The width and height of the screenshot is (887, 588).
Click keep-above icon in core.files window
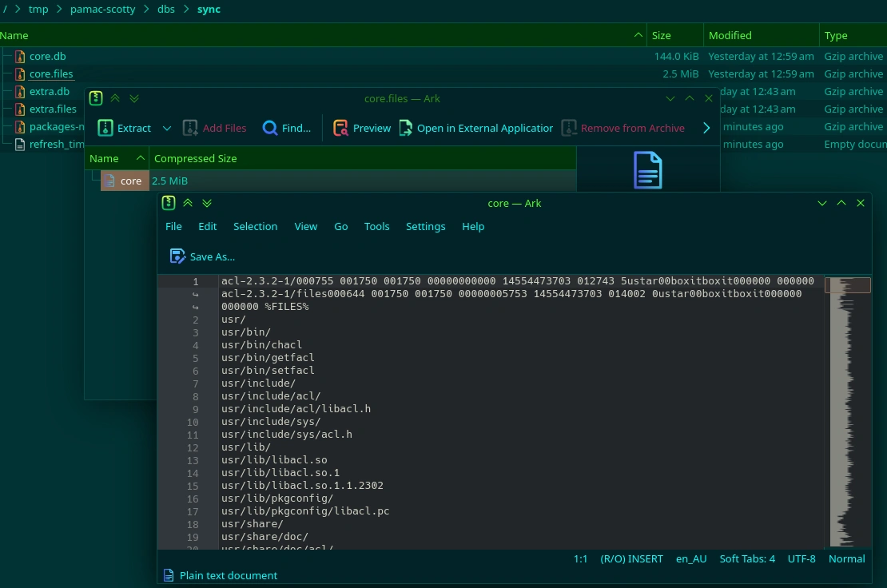click(x=115, y=98)
